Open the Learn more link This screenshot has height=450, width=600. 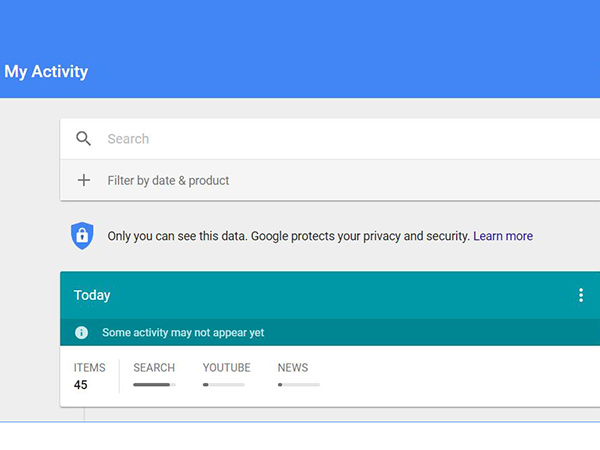503,237
